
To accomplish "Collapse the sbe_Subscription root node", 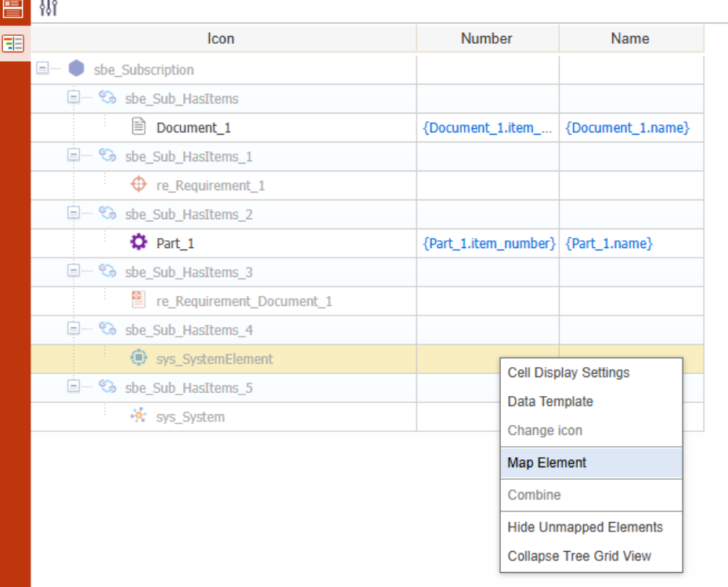I will pyautogui.click(x=43, y=69).
